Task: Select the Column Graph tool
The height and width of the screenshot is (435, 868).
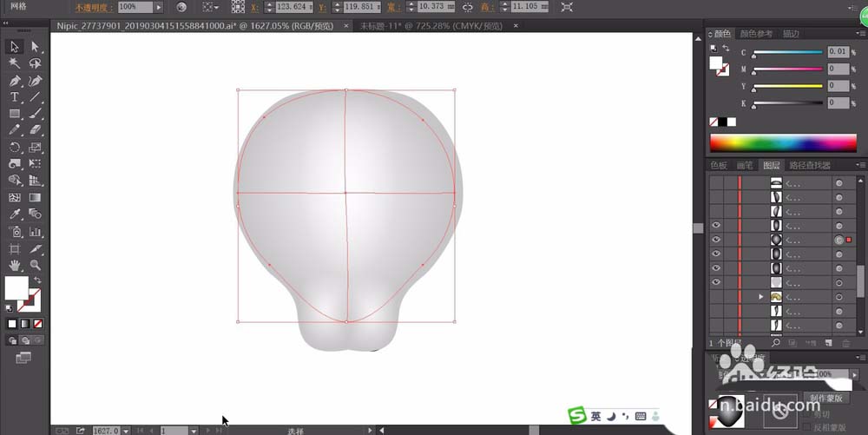Action: (35, 232)
